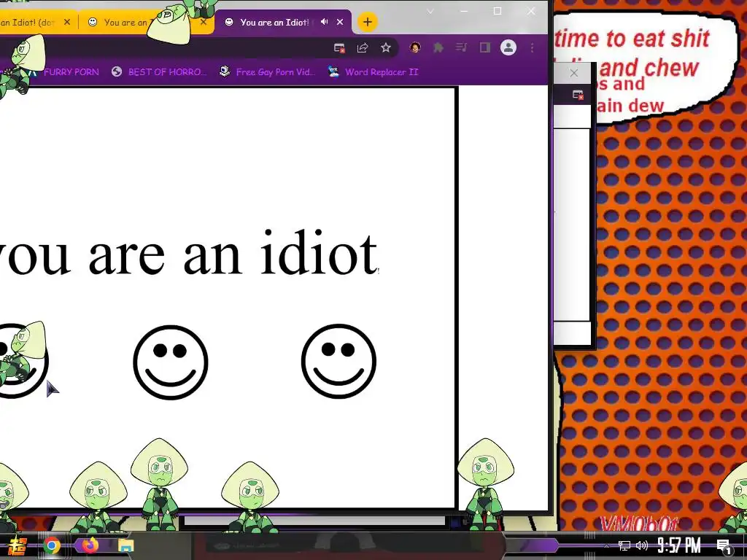Open network status icon in system tray

click(624, 545)
